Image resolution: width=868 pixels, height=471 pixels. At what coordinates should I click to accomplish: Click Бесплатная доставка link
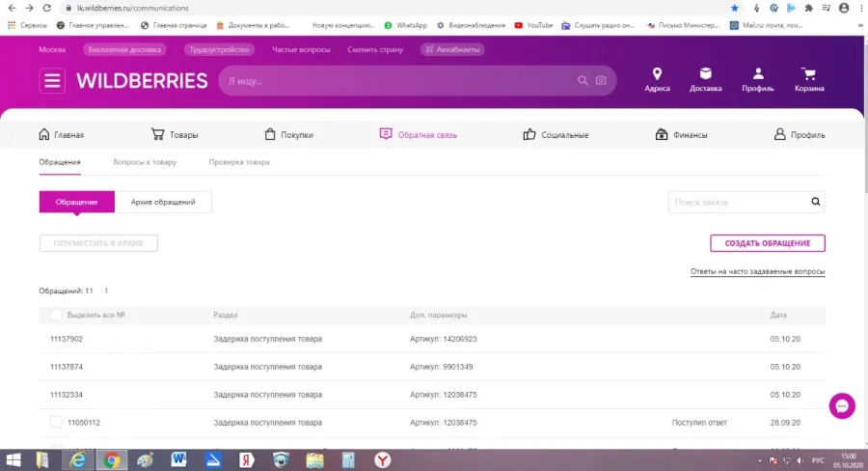click(124, 49)
